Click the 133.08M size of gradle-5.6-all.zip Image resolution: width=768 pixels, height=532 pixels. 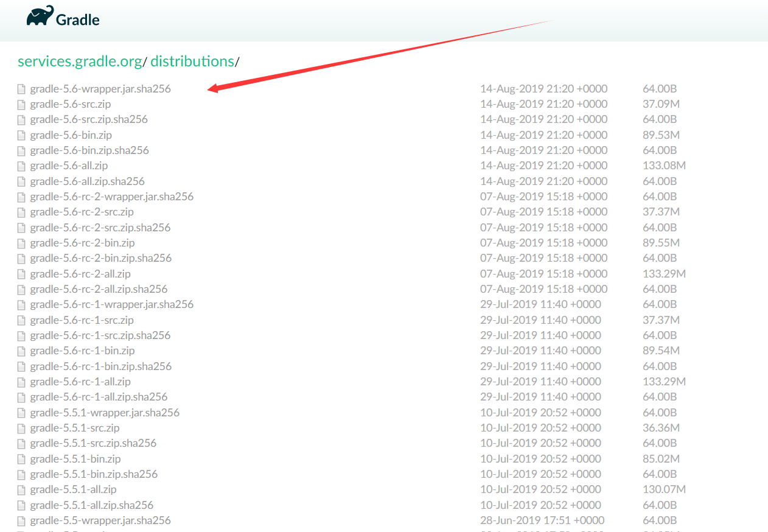pyautogui.click(x=665, y=166)
